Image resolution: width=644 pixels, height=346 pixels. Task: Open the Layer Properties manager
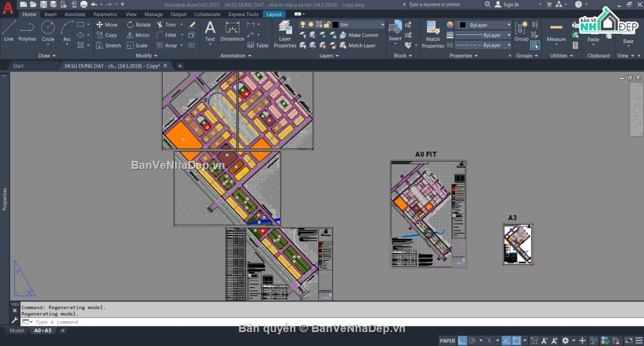pyautogui.click(x=285, y=33)
